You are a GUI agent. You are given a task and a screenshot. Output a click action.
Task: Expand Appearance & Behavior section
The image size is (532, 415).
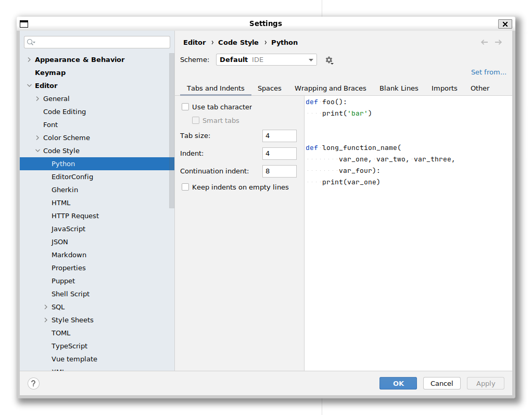click(29, 60)
